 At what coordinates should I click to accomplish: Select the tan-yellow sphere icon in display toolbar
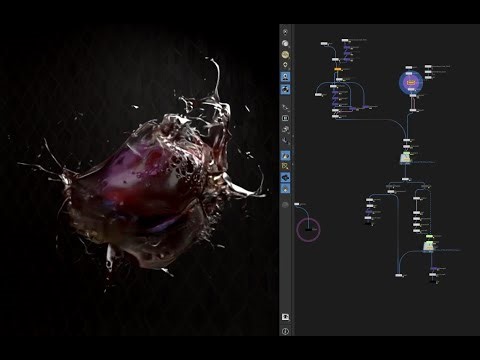(x=285, y=54)
